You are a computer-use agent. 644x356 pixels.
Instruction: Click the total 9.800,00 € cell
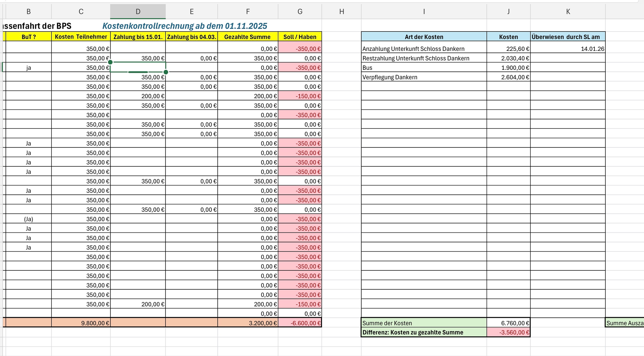pos(81,323)
